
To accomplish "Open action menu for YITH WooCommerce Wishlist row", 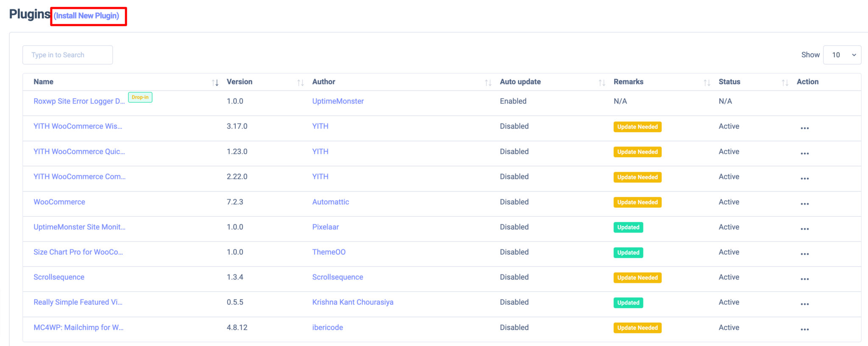I will [x=804, y=128].
